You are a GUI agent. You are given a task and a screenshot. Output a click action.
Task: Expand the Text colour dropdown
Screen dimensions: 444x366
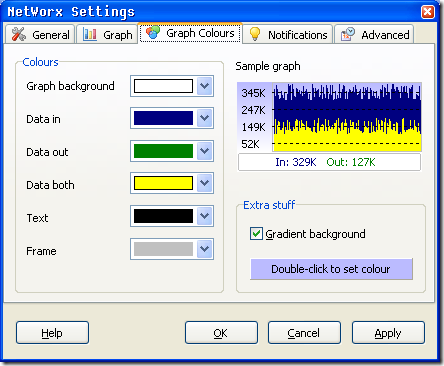(x=205, y=216)
